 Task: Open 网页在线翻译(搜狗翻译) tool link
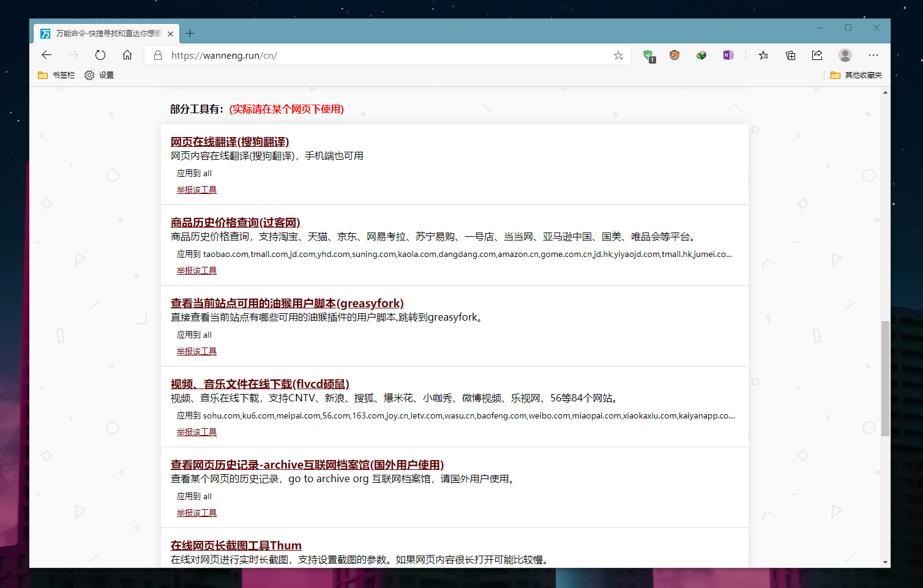pyautogui.click(x=230, y=141)
